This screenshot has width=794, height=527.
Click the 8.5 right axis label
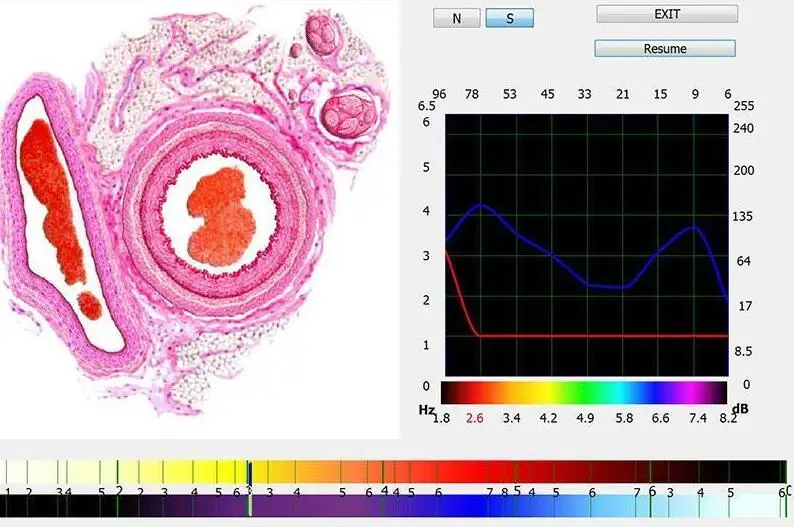tap(743, 351)
